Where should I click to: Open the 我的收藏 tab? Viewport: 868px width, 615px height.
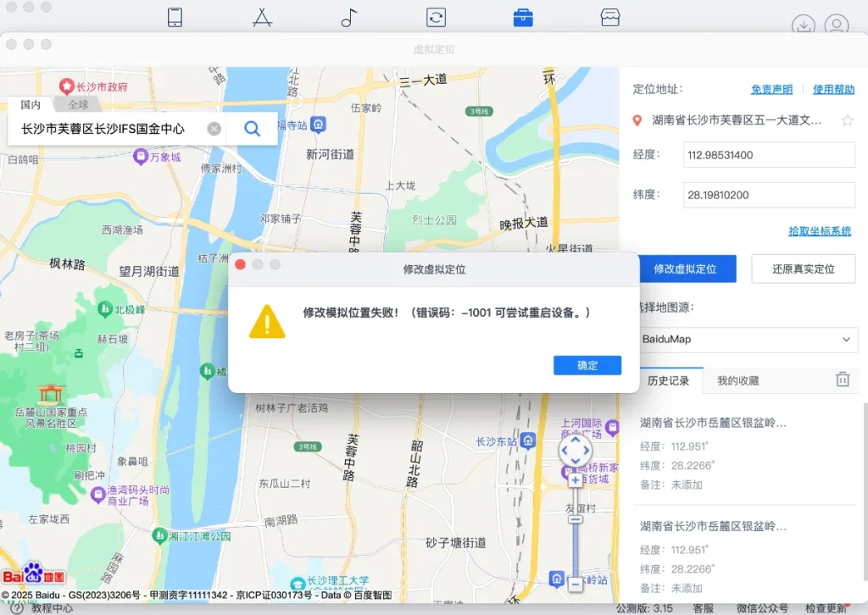[x=738, y=380]
